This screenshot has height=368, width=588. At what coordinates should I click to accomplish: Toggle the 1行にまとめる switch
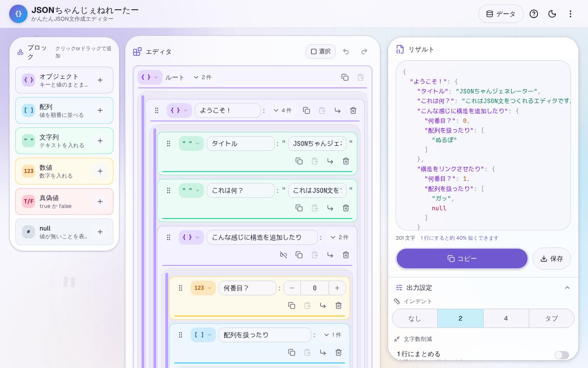point(562,355)
